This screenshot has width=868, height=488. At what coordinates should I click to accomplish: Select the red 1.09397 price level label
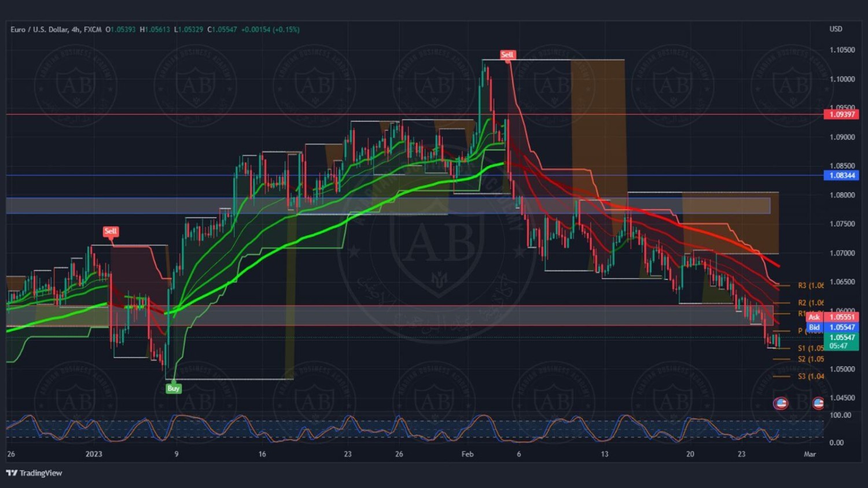841,114
